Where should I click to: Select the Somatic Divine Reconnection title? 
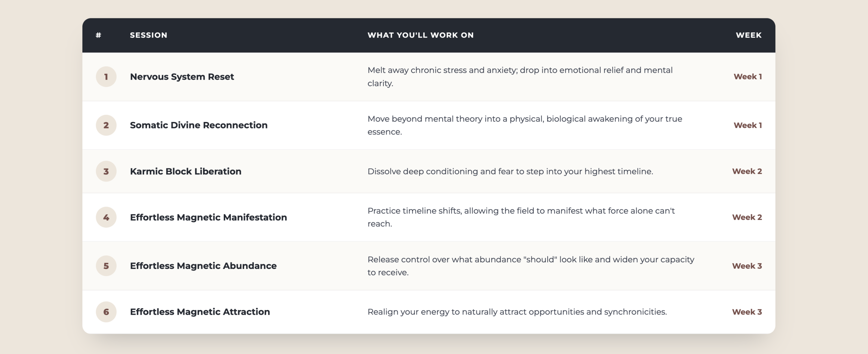point(199,125)
